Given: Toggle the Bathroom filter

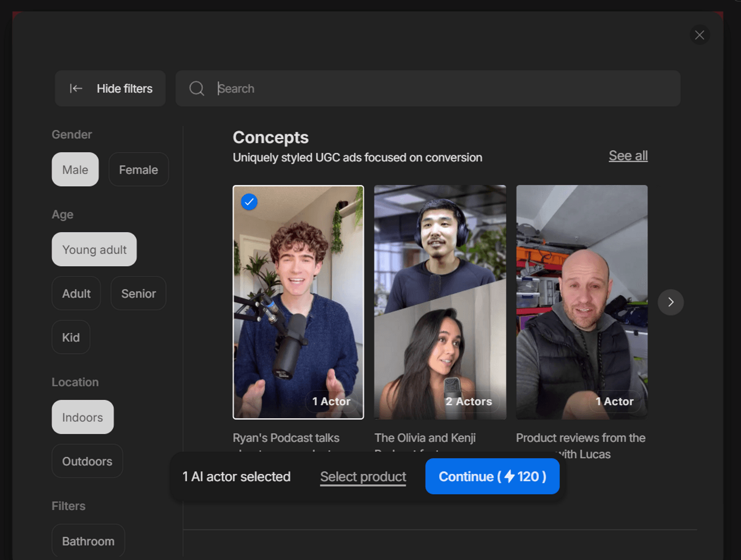Looking at the screenshot, I should (x=88, y=541).
